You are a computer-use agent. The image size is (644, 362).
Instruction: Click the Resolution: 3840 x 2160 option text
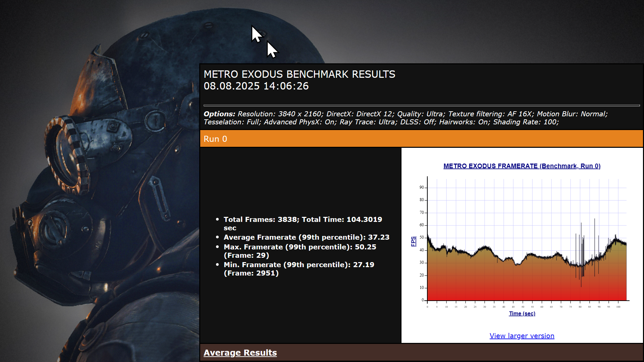tap(280, 114)
